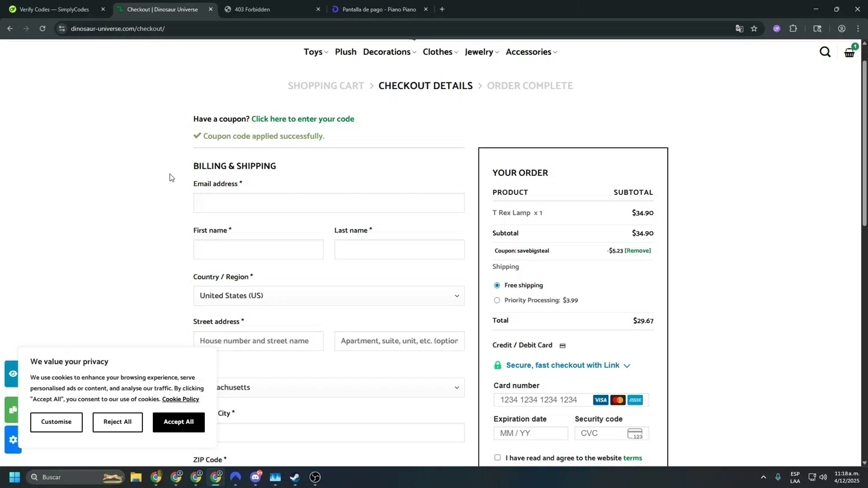This screenshot has height=488, width=868.
Task: Click the House number and street name field
Action: pos(258,341)
